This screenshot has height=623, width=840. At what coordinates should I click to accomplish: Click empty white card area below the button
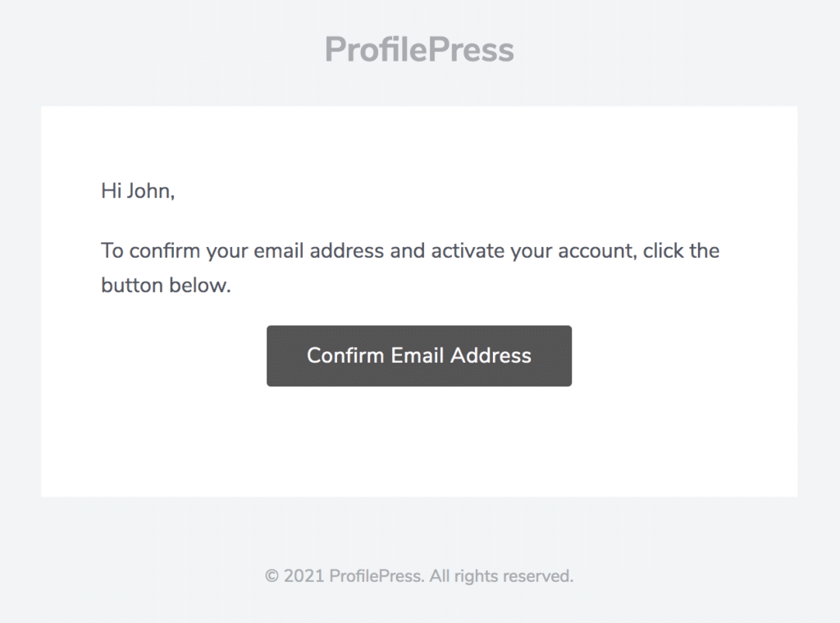pos(419,440)
